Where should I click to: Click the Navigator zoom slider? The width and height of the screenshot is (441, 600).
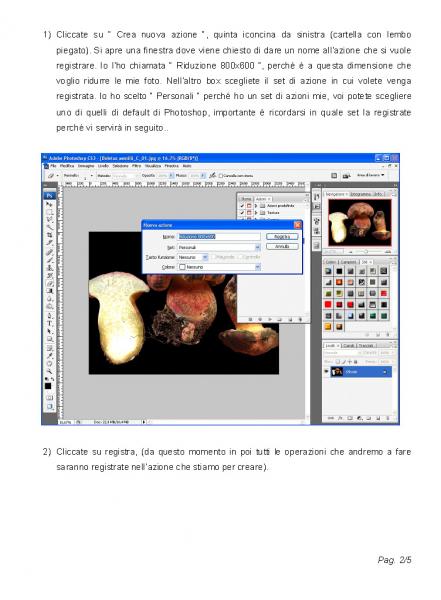(366, 252)
